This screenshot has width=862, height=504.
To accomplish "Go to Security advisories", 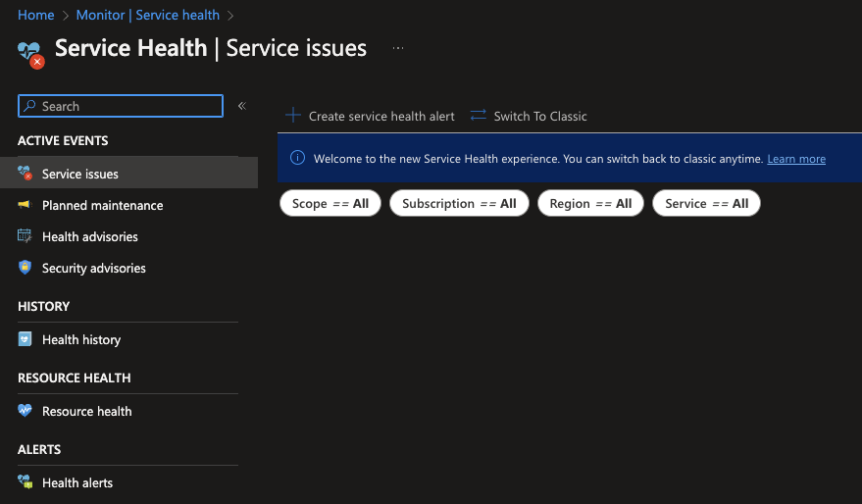I will pyautogui.click(x=94, y=269).
